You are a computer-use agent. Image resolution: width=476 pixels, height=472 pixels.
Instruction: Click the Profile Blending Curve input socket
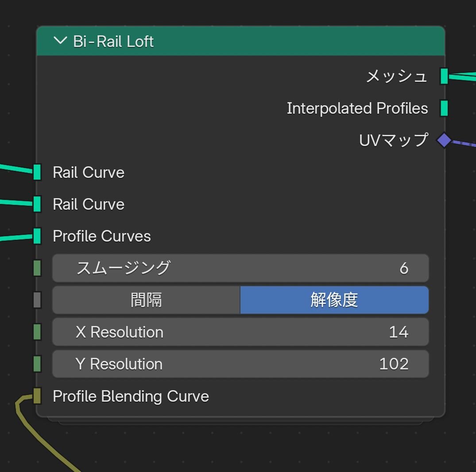pyautogui.click(x=37, y=396)
